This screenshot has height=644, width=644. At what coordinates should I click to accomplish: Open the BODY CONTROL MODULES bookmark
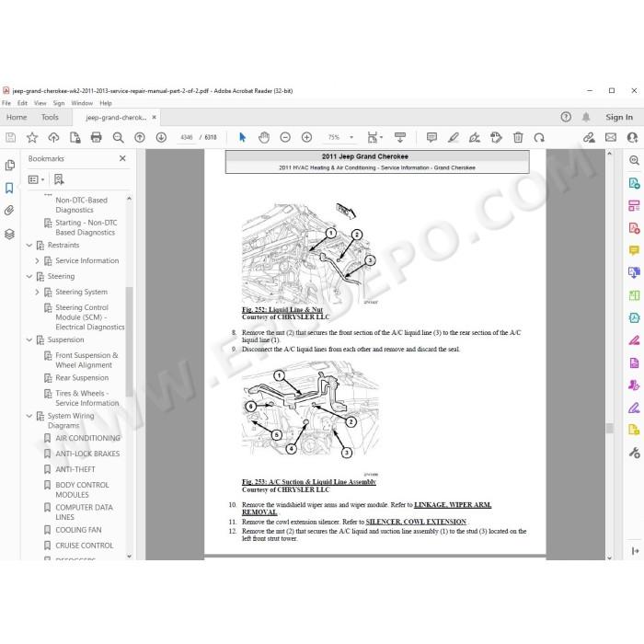82,490
